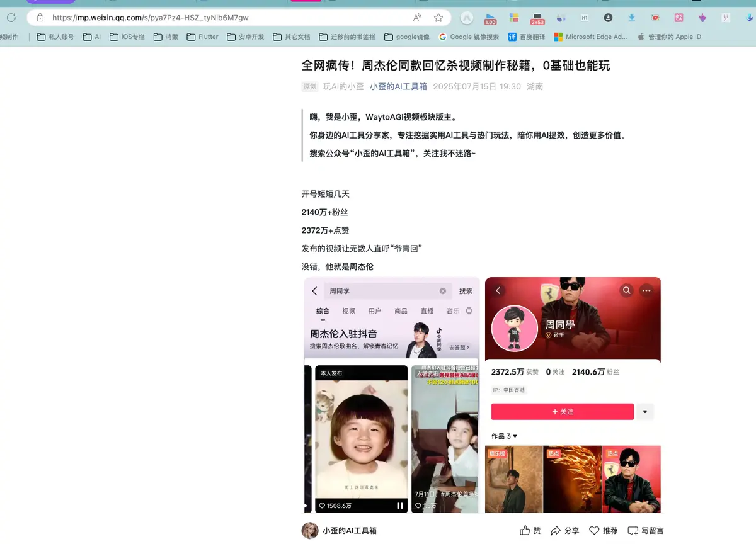Select the 直播 tab
Image resolution: width=756 pixels, height=544 pixels.
427,310
